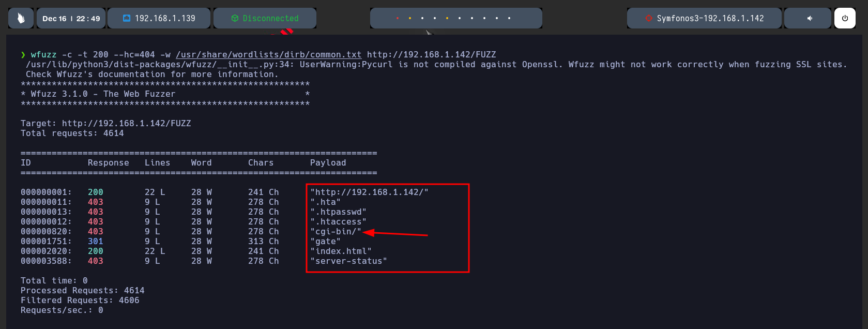The image size is (868, 329).
Task: Click the ethernet icon beside 192.168.1.139
Action: coord(127,18)
